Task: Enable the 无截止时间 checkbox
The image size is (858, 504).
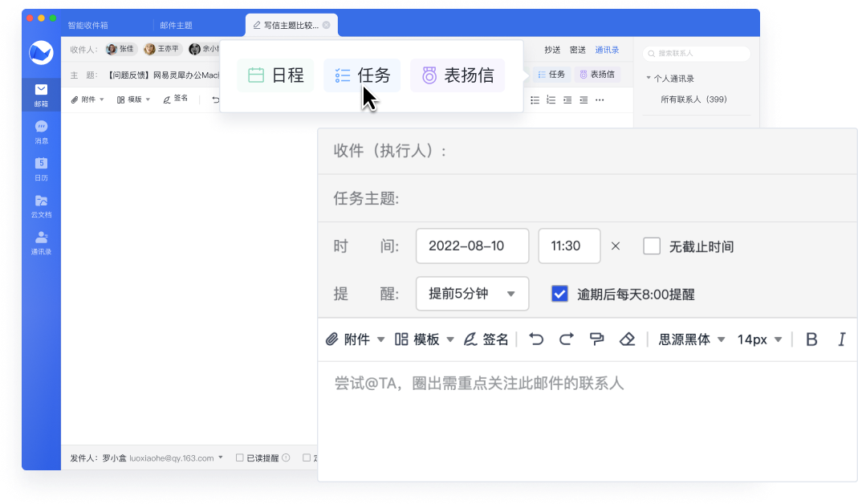Action: 652,246
